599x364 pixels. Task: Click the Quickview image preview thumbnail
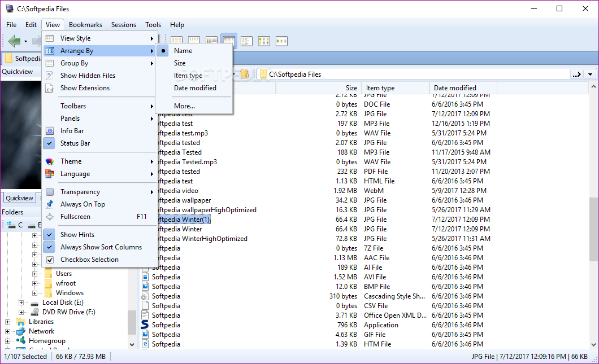[21, 135]
